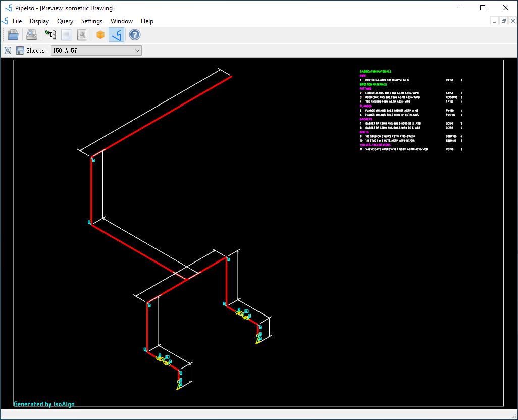Screen dimensions: 518x420
Task: Select the ELBOW LR ANSI B16.9 row
Action: coord(411,93)
